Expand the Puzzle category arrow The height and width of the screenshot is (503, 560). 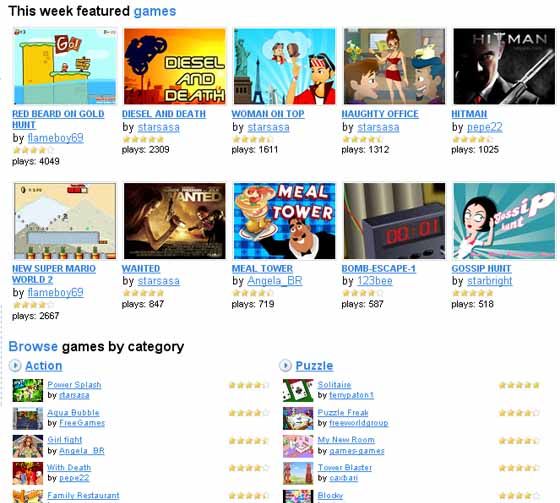(x=285, y=365)
